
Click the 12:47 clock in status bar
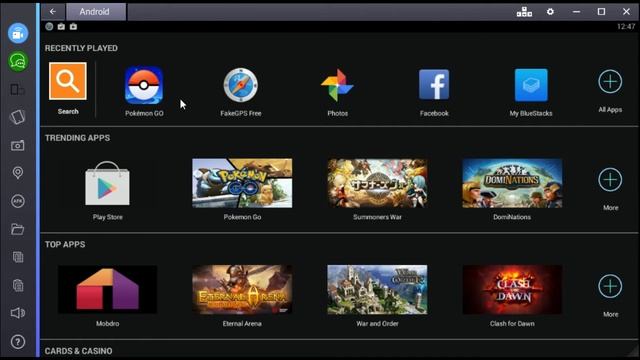tap(626, 27)
